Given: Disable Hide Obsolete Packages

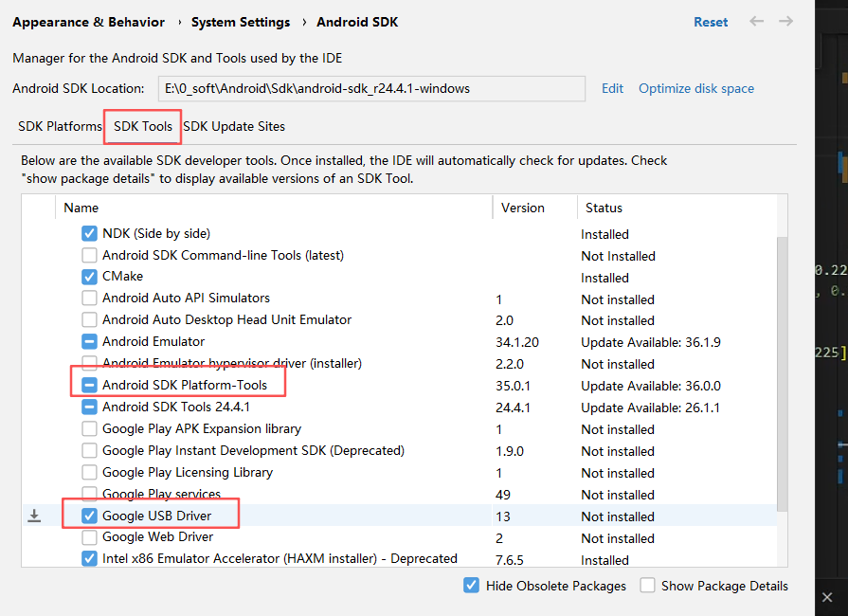Looking at the screenshot, I should (471, 585).
